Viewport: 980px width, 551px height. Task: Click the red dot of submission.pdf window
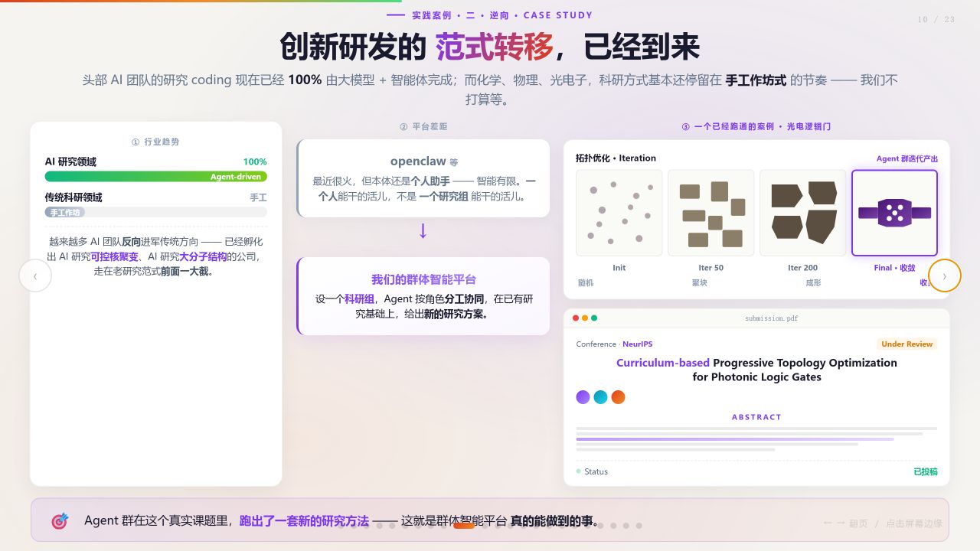click(x=576, y=318)
